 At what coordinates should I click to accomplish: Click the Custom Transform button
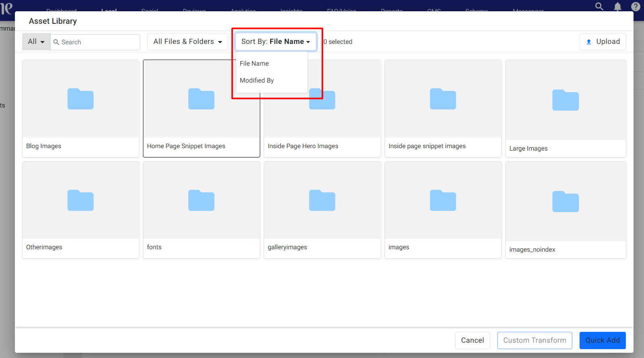click(x=535, y=340)
